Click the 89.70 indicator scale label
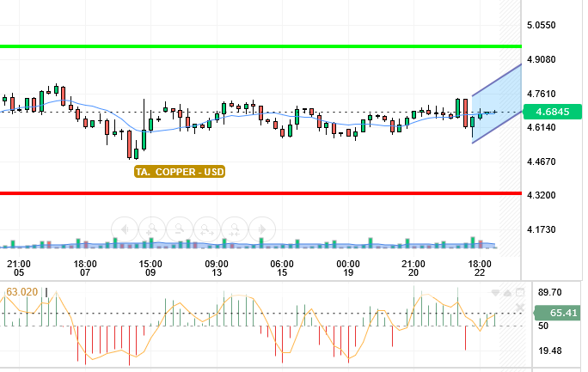 550,292
